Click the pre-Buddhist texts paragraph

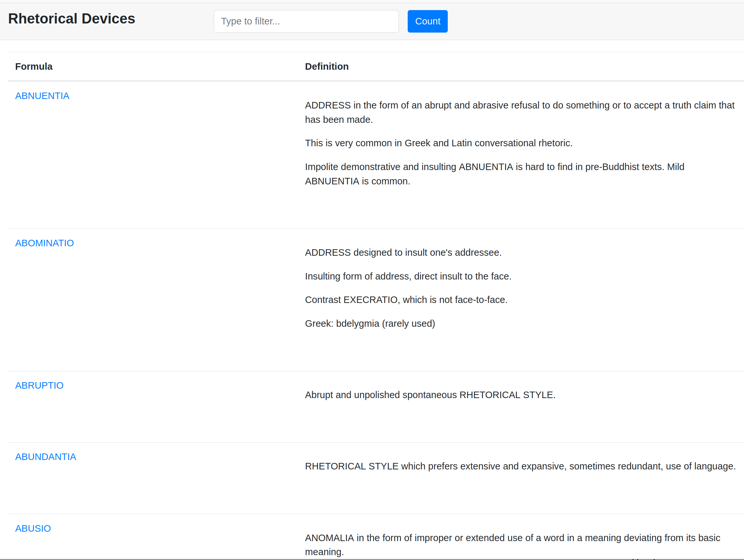(x=494, y=174)
